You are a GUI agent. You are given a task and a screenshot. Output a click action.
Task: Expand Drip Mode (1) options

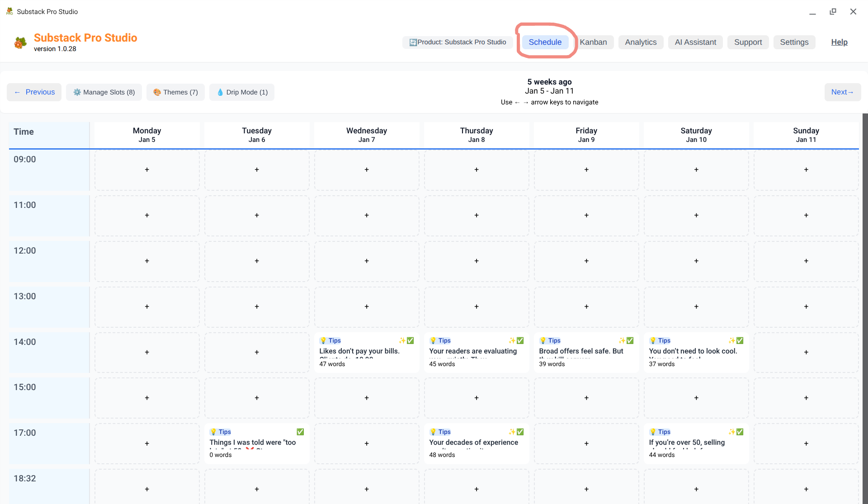(x=242, y=92)
